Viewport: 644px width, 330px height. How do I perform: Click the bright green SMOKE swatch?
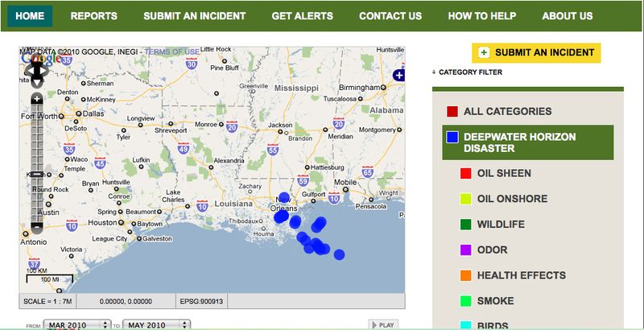tap(466, 301)
